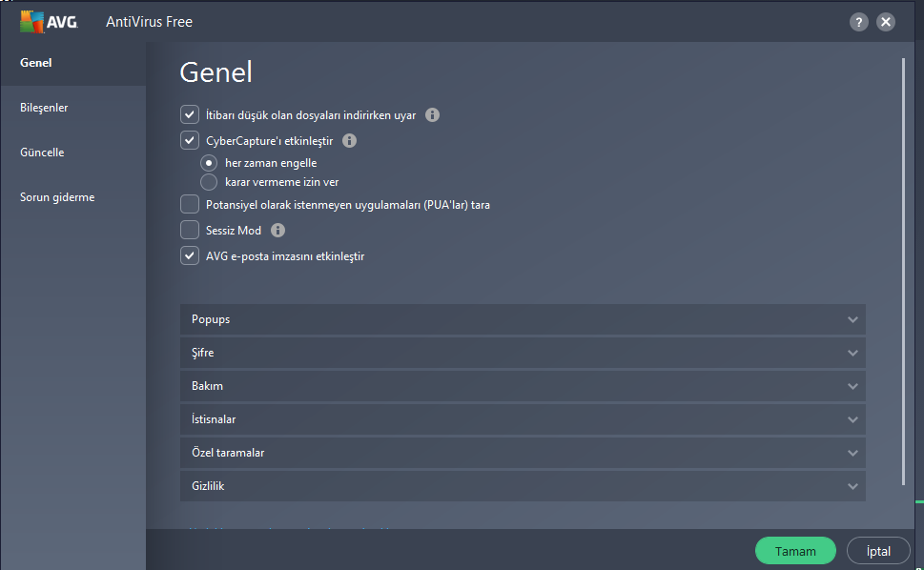This screenshot has height=570, width=924.
Task: Disable AVG e-posta imzasını etkinleştir checkbox
Action: pos(189,256)
